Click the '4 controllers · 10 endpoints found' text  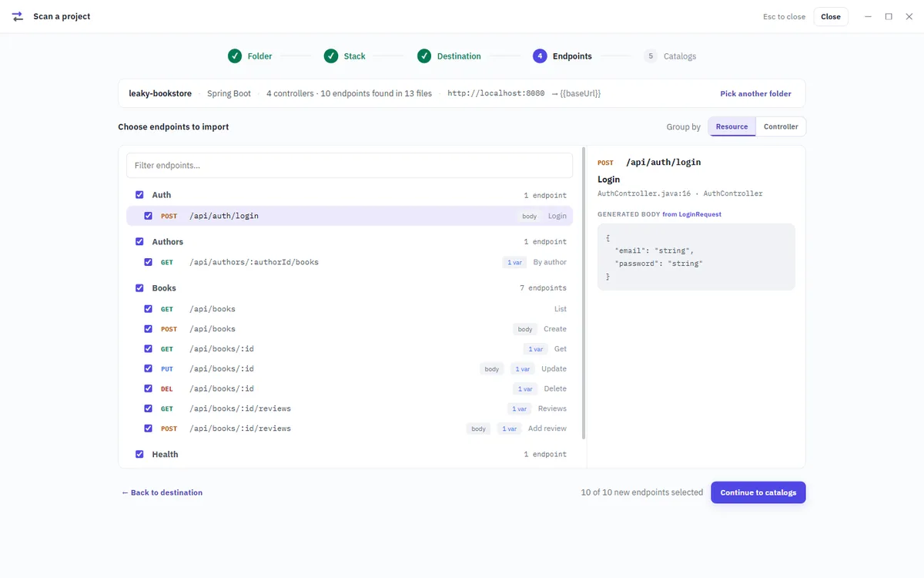349,93
